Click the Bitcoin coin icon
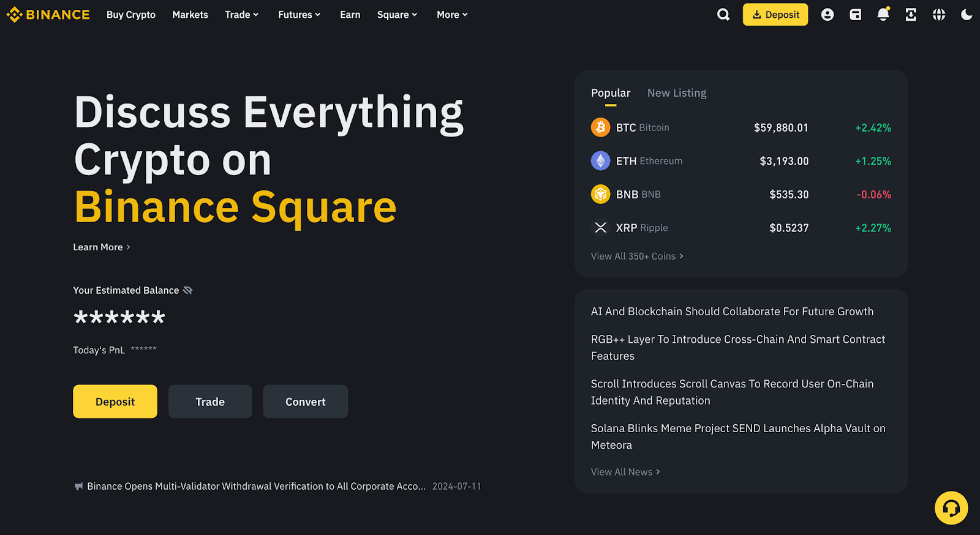This screenshot has width=980, height=535. click(x=600, y=127)
